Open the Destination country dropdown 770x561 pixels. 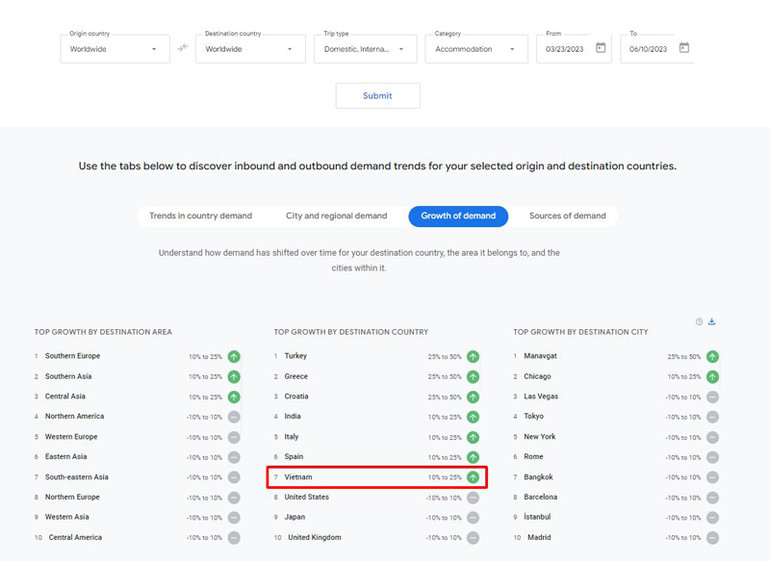point(249,49)
